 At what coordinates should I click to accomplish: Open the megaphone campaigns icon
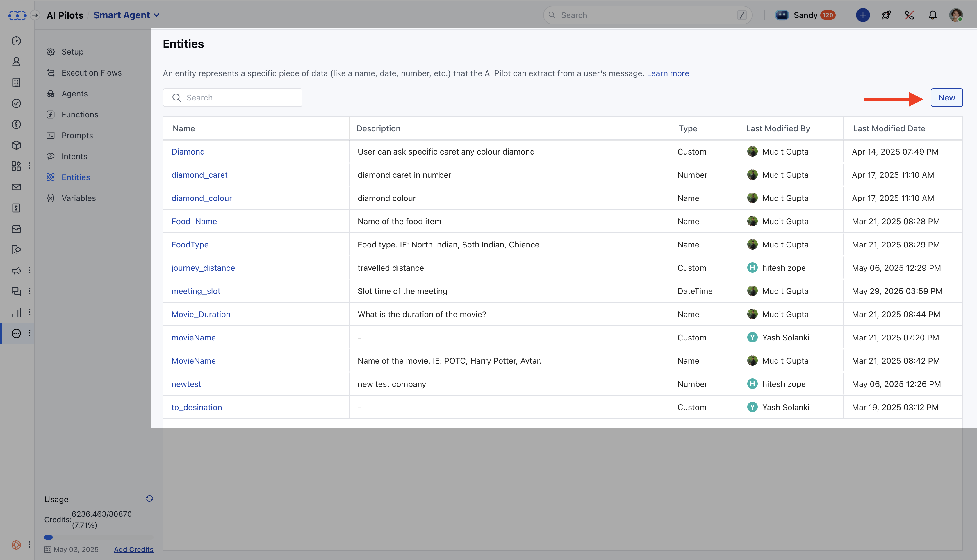coord(16,271)
